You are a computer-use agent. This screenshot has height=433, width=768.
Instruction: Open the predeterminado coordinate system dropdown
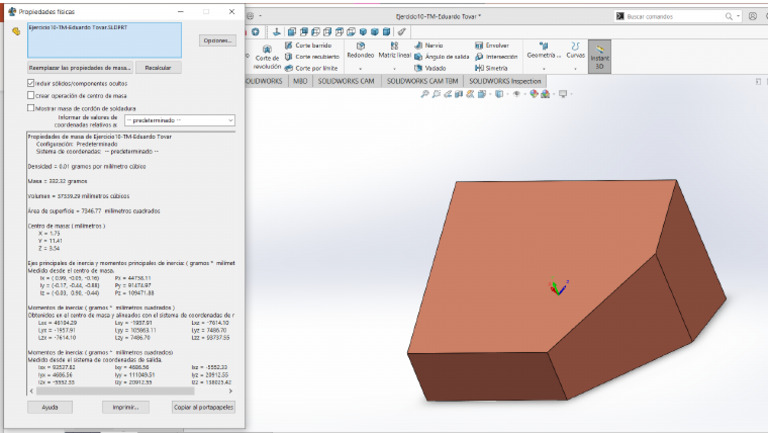[x=179, y=120]
